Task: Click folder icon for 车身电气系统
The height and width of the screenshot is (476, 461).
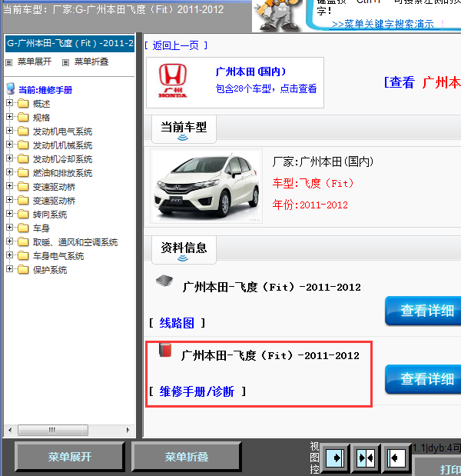Action: click(23, 256)
